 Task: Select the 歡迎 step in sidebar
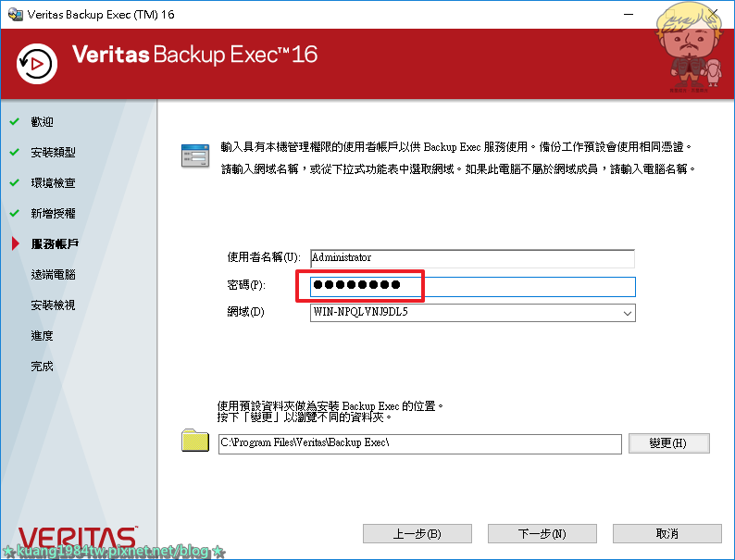click(42, 122)
